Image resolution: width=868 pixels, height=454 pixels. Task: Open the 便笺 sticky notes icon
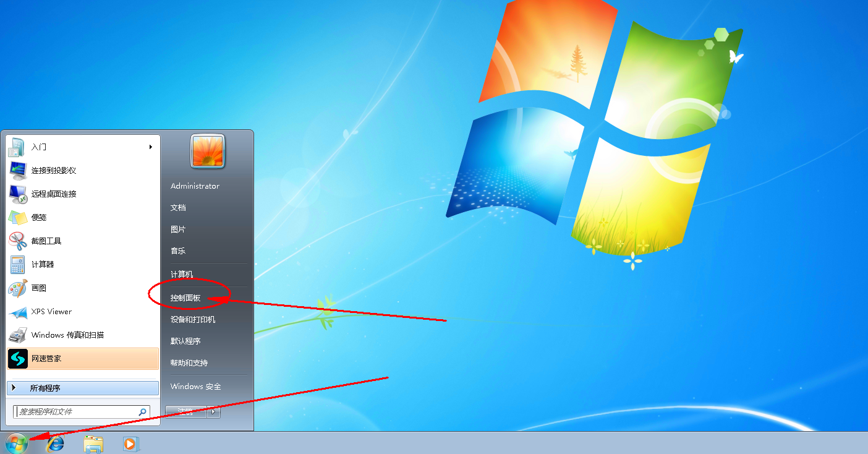17,218
